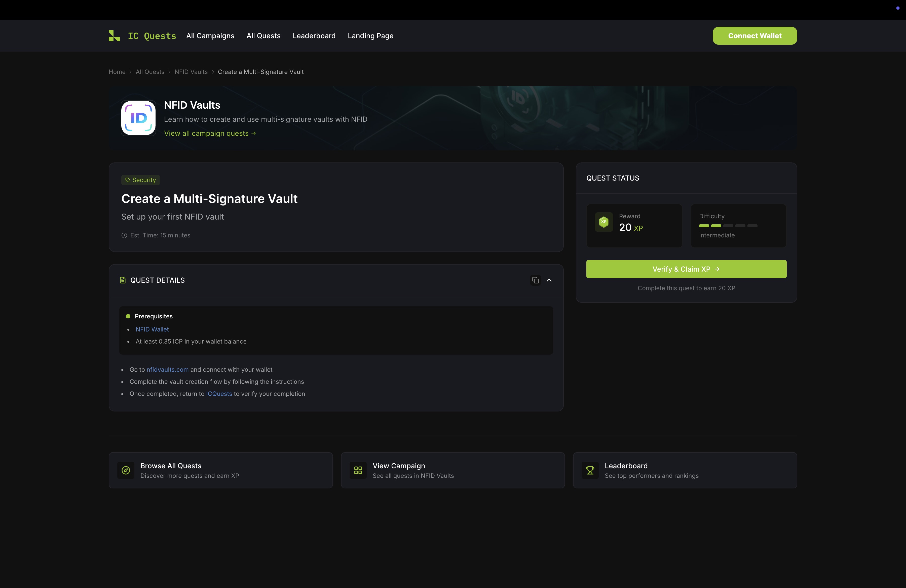Image resolution: width=906 pixels, height=588 pixels.
Task: Click Complete this quest to earn 20 XP text
Action: (x=686, y=288)
